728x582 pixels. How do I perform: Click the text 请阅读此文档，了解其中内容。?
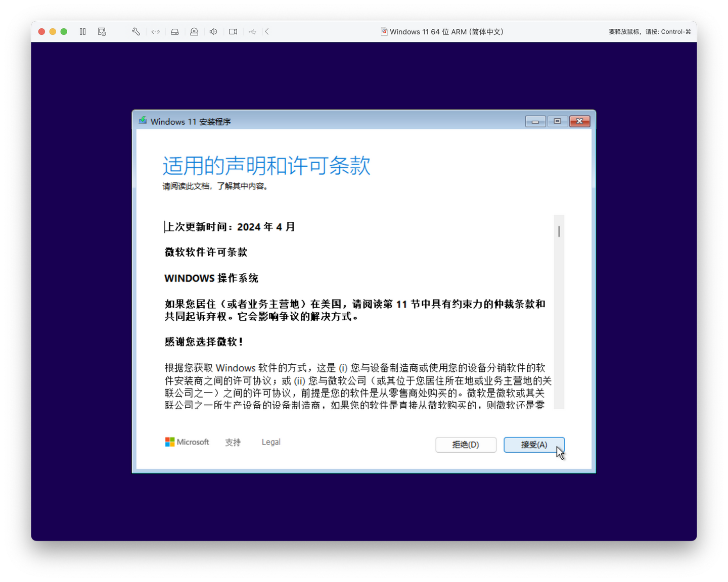click(215, 186)
